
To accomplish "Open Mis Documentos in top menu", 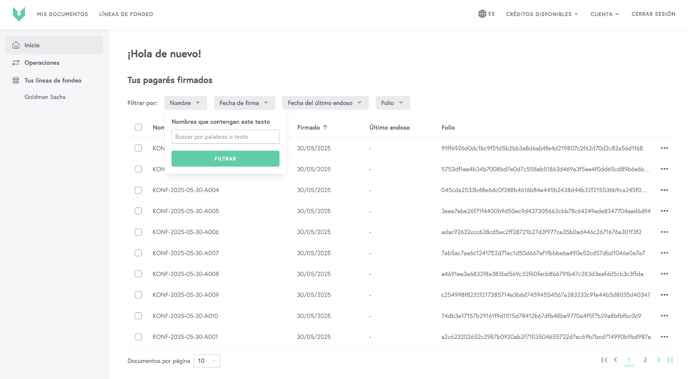I will pyautogui.click(x=62, y=14).
